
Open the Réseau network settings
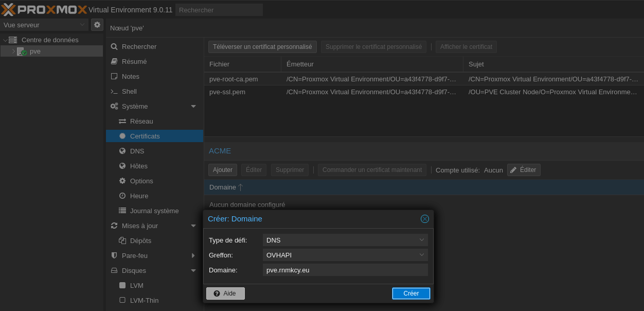pos(141,121)
